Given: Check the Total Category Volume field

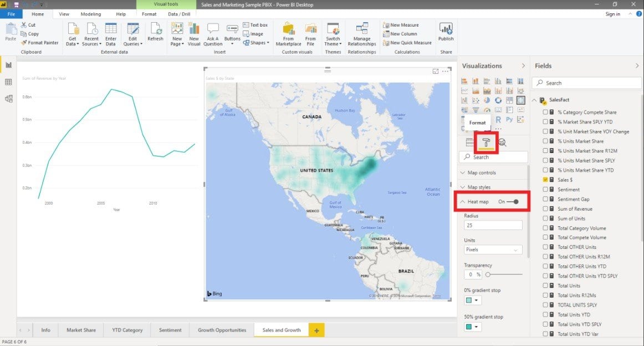Looking at the screenshot, I should [545, 228].
